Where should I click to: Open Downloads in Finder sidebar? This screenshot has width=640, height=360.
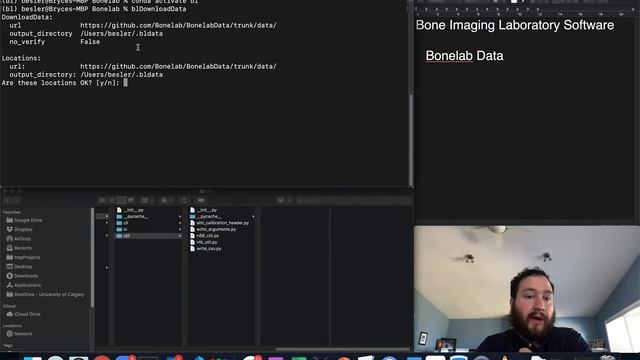pyautogui.click(x=22, y=276)
